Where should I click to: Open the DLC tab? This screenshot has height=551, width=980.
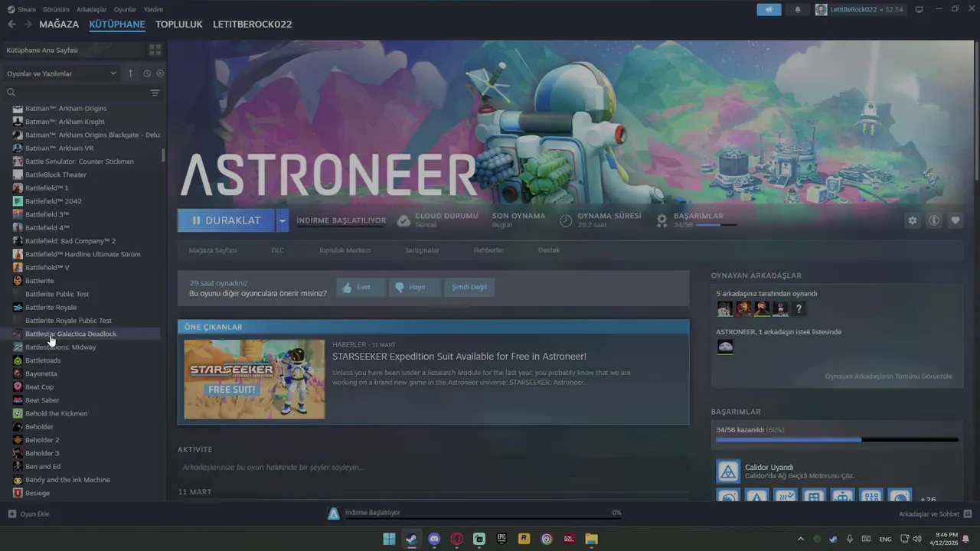278,250
